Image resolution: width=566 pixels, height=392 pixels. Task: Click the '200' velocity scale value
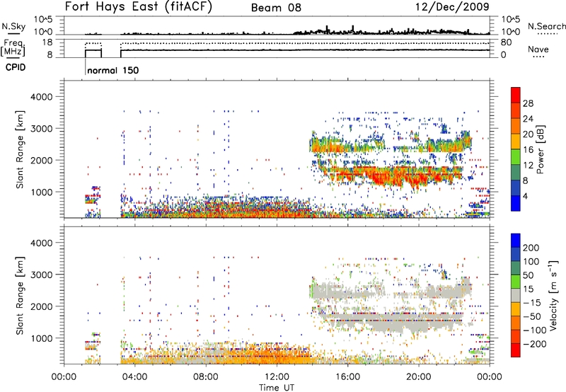coord(531,248)
